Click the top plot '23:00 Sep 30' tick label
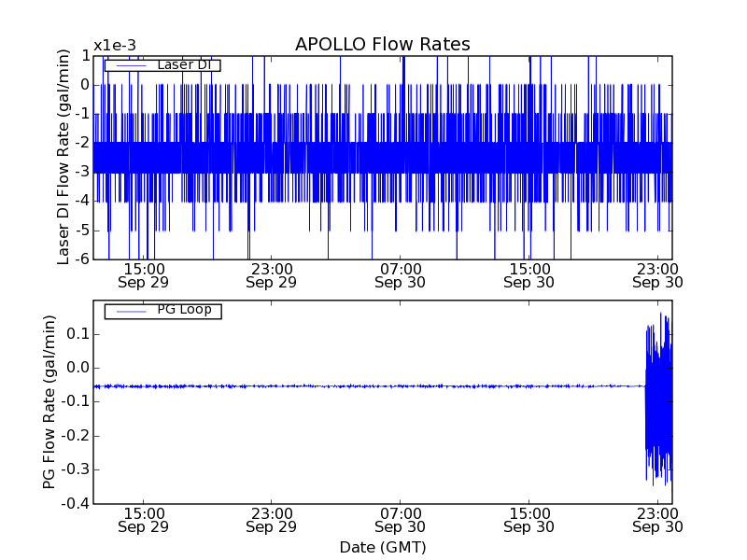 pos(658,275)
